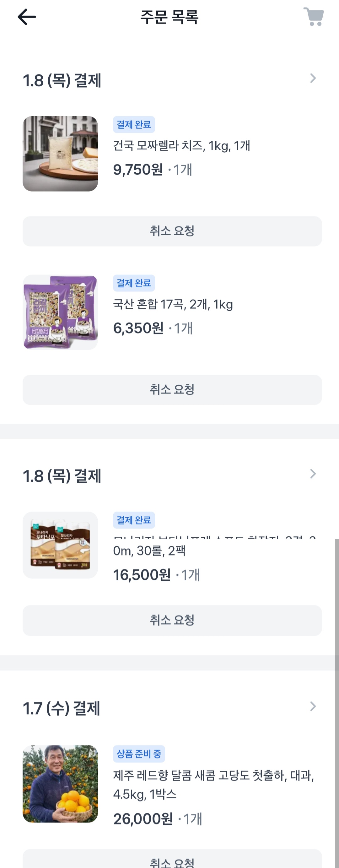339x868 pixels.
Task: Tap the back arrow icon
Action: 27,17
